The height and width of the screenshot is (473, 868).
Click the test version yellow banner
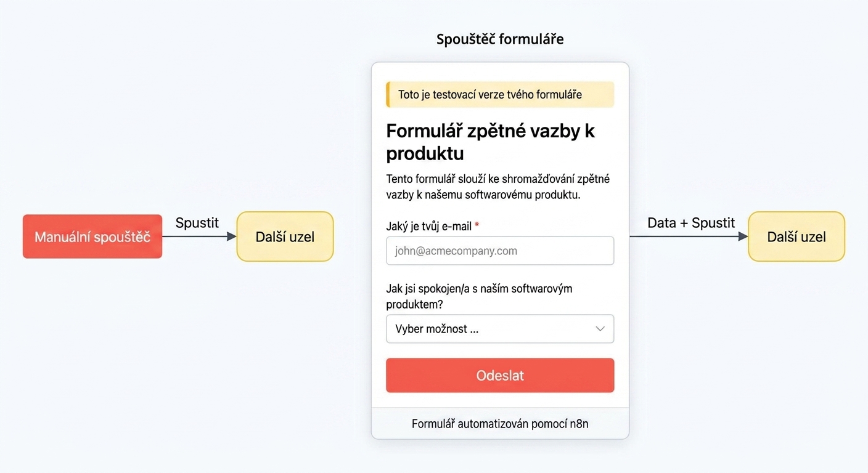pyautogui.click(x=500, y=94)
